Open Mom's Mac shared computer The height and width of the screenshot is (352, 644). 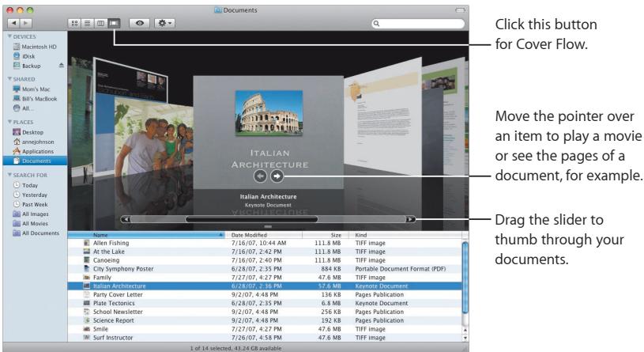(32, 89)
